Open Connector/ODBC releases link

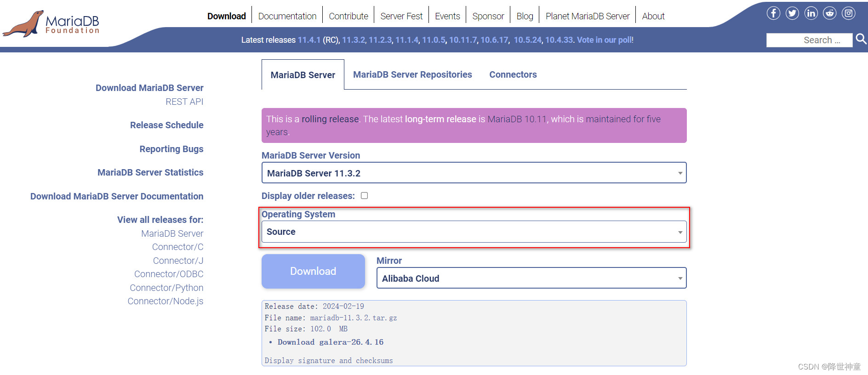click(x=169, y=274)
